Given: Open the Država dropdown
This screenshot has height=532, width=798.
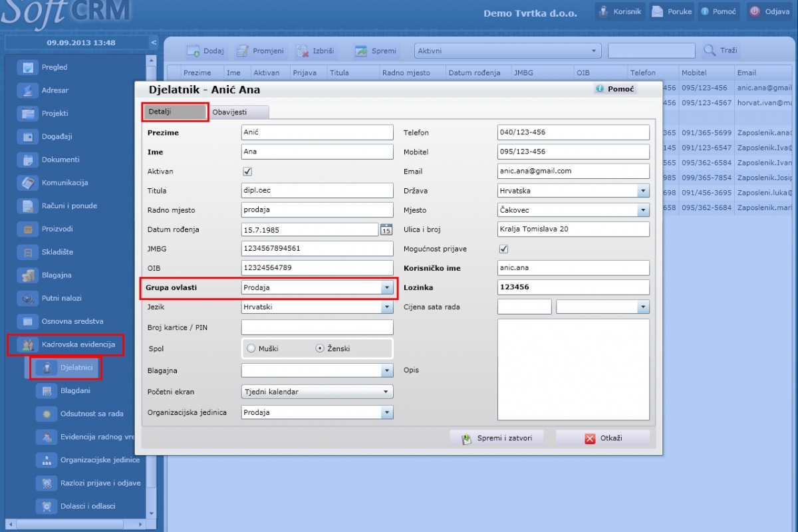Looking at the screenshot, I should point(643,191).
